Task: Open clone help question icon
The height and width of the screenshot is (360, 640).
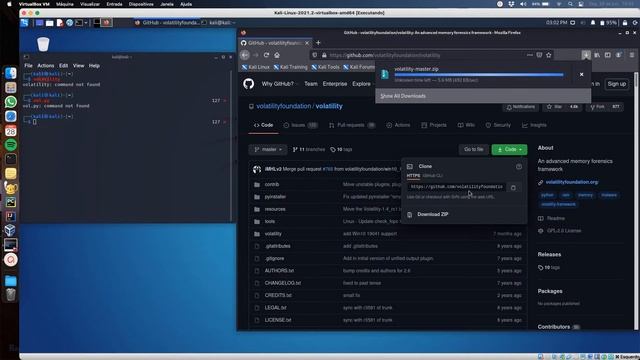Action: click(519, 167)
